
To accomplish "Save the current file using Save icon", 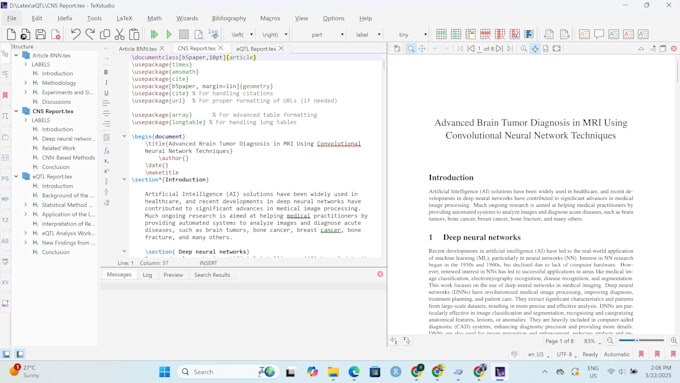I will click(x=40, y=34).
